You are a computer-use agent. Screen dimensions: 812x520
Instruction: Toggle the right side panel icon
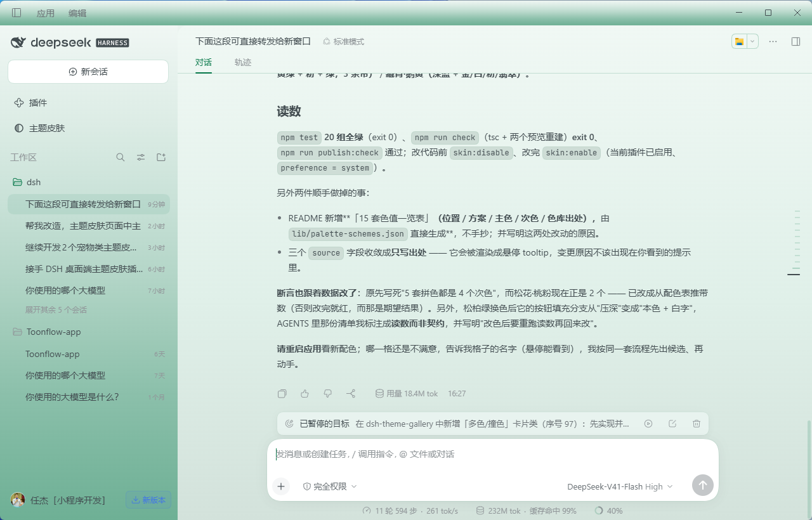tap(796, 41)
